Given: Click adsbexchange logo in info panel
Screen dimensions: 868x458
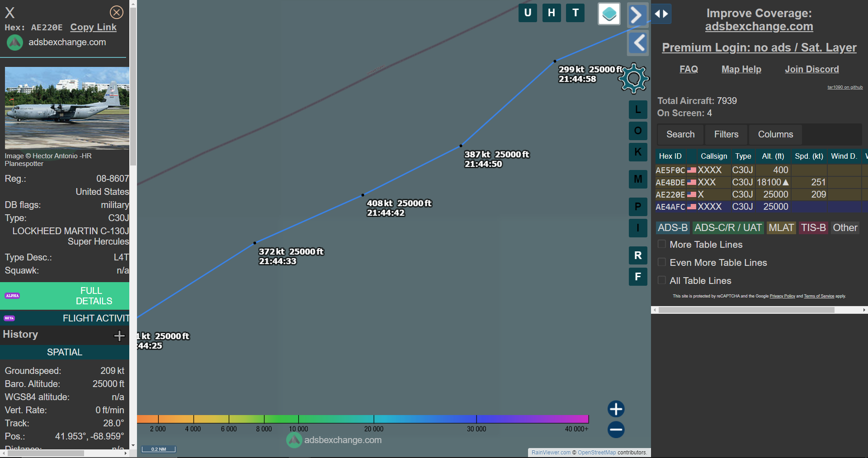Looking at the screenshot, I should [15, 42].
